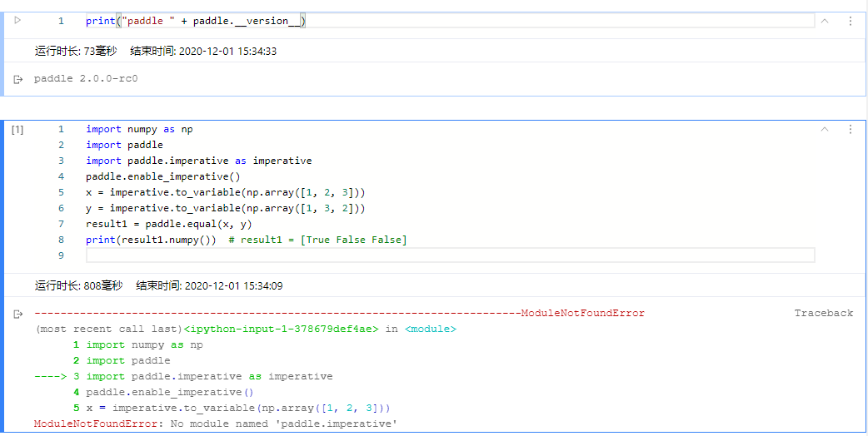
Task: Click end time 2020-12-01 15:34:09
Action: (x=210, y=286)
